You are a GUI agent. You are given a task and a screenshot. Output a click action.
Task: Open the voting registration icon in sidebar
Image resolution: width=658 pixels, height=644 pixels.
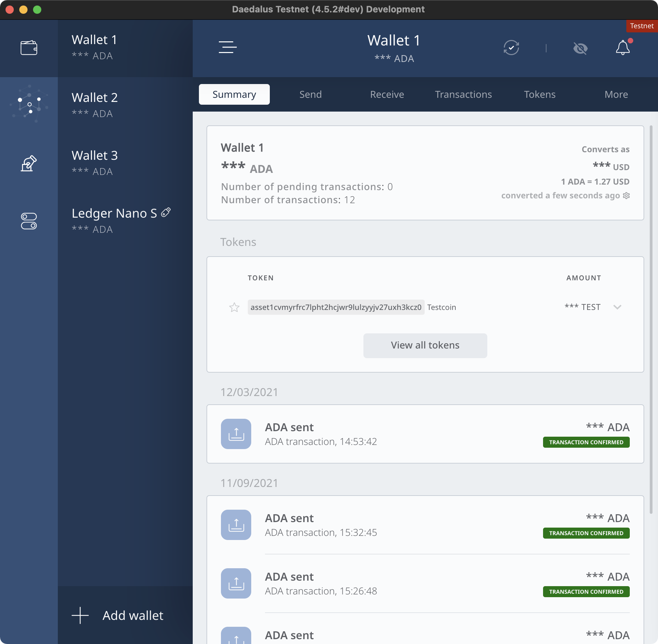(x=29, y=163)
